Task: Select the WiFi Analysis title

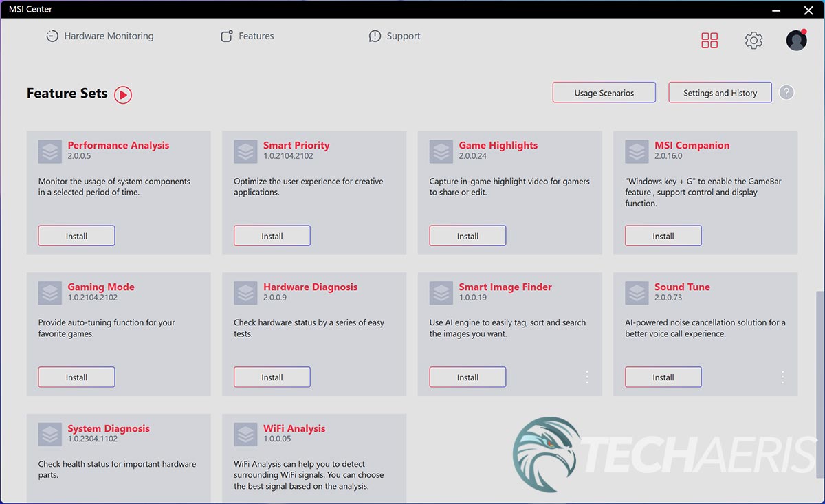Action: click(294, 428)
